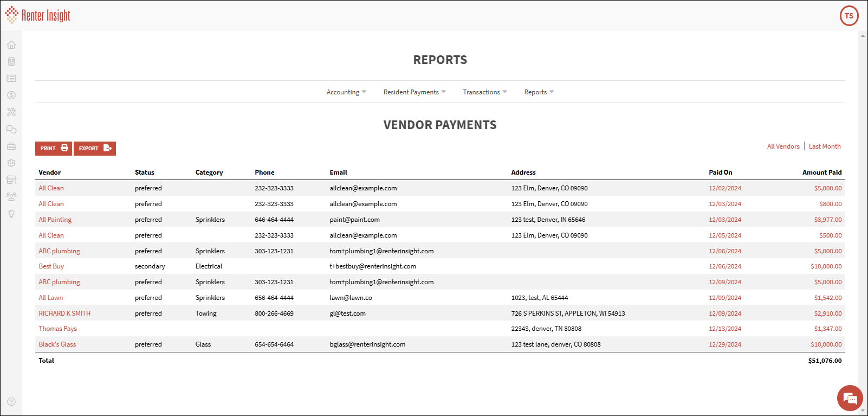Screen dimensions: 868x416
Task: Select the $51,076.00 total amount
Action: pyautogui.click(x=825, y=361)
